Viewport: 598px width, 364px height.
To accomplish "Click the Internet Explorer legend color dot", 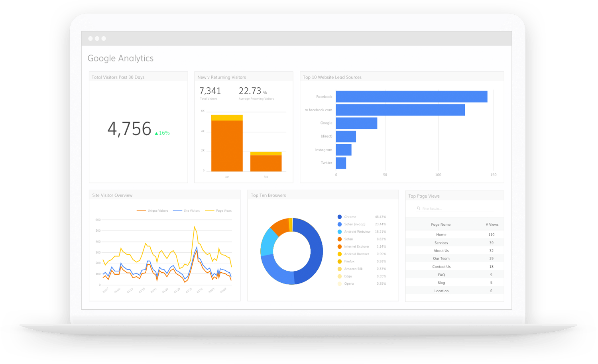I will tap(339, 247).
